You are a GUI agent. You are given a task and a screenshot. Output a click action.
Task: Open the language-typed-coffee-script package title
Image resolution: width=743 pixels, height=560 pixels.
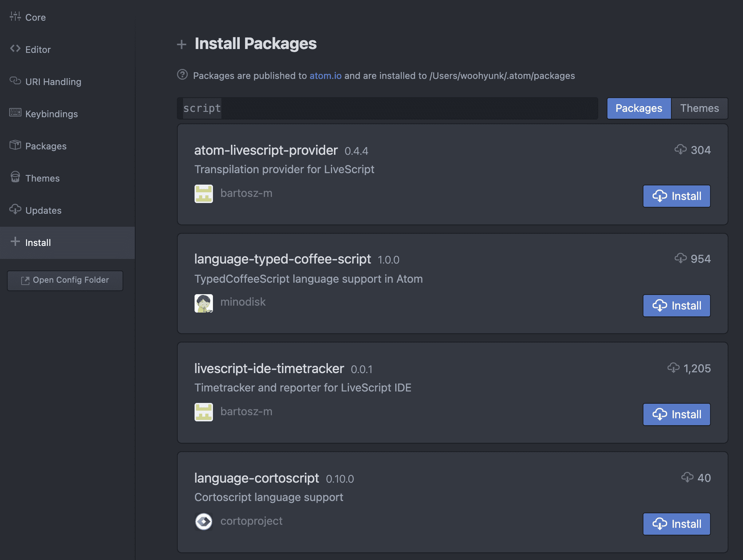282,259
